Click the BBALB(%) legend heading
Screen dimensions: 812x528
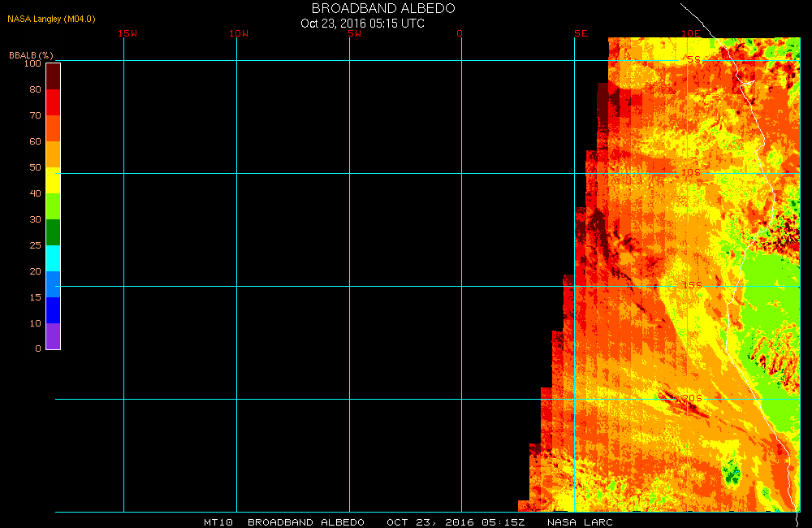(32, 54)
